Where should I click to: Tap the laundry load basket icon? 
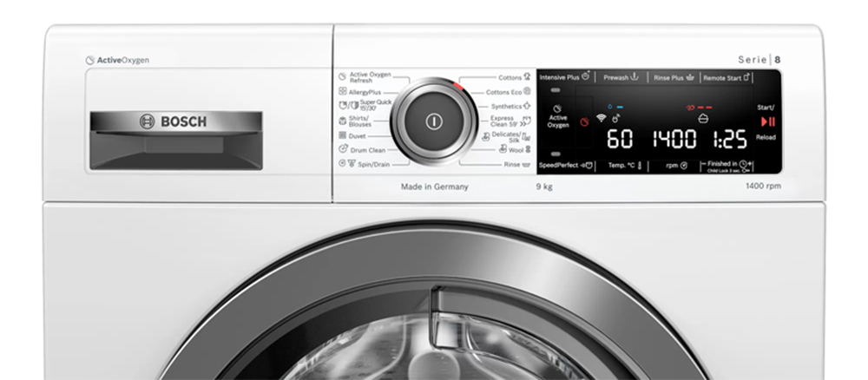(704, 118)
